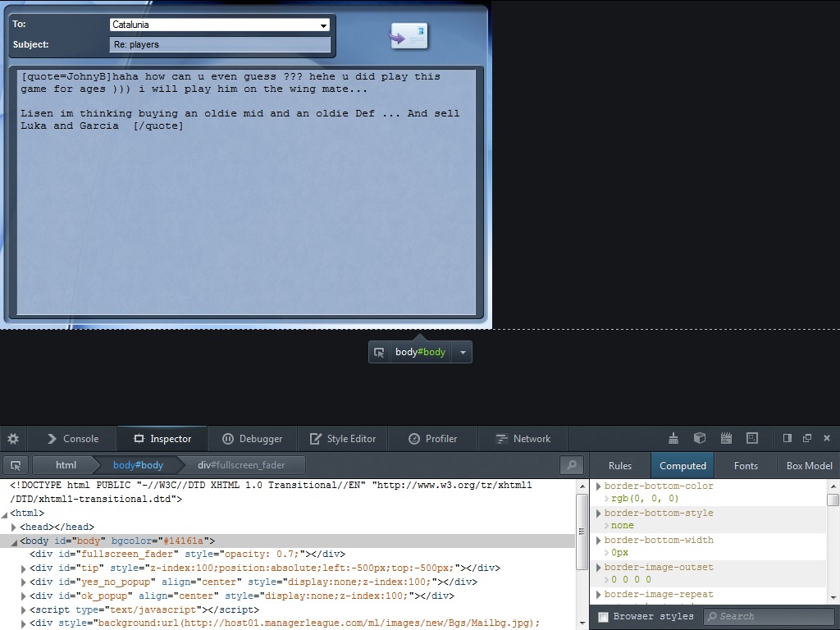Click the picker icon beside the body#body infobar label
The height and width of the screenshot is (630, 840).
click(x=379, y=352)
